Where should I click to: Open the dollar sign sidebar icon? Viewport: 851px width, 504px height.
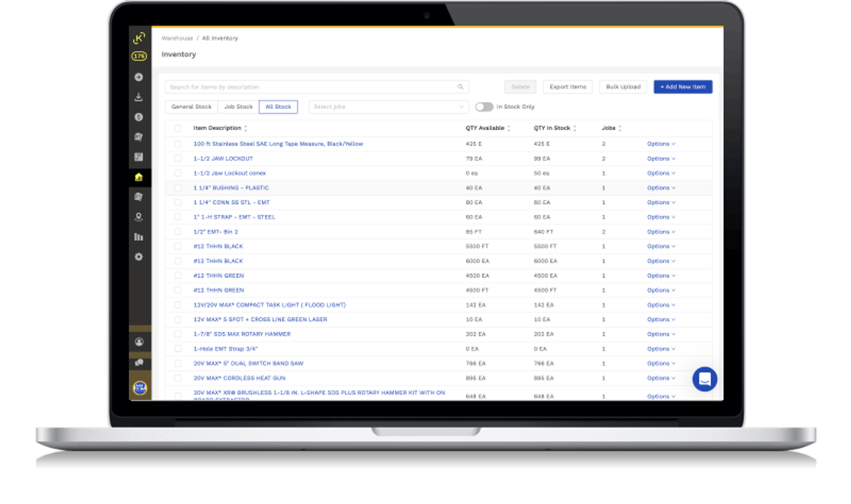click(139, 117)
